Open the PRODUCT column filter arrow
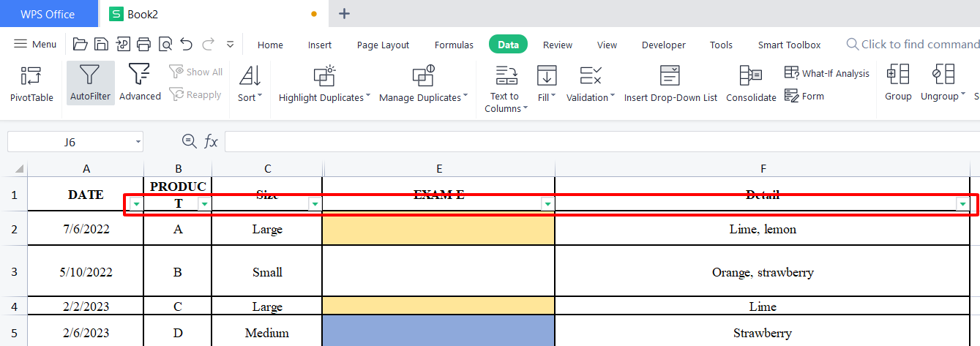980x346 pixels. pos(205,204)
